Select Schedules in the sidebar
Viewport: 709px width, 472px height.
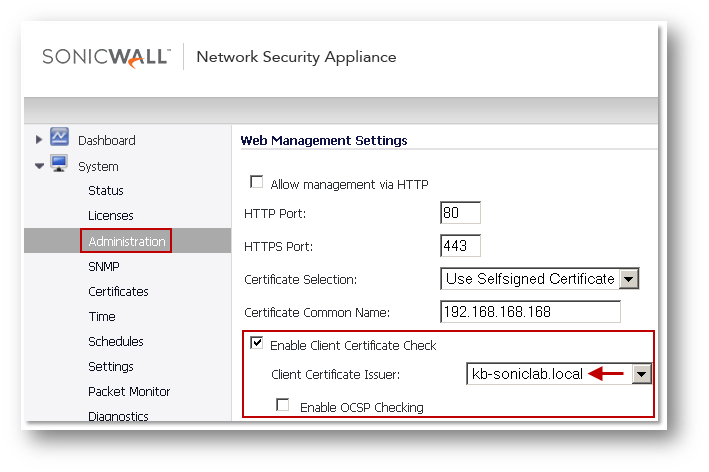click(115, 342)
